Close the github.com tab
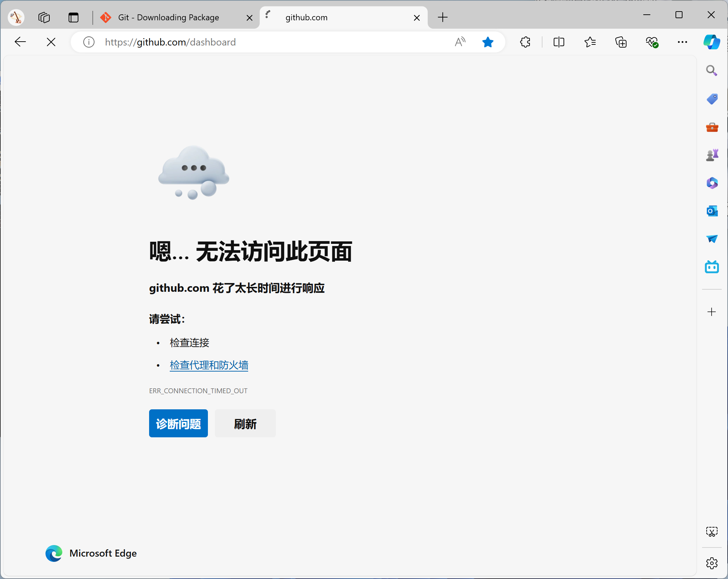 tap(417, 18)
